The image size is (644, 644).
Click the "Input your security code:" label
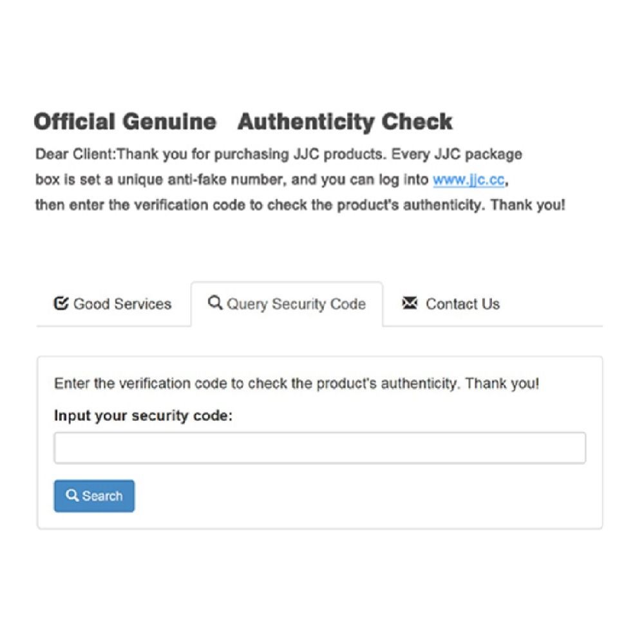(x=143, y=416)
